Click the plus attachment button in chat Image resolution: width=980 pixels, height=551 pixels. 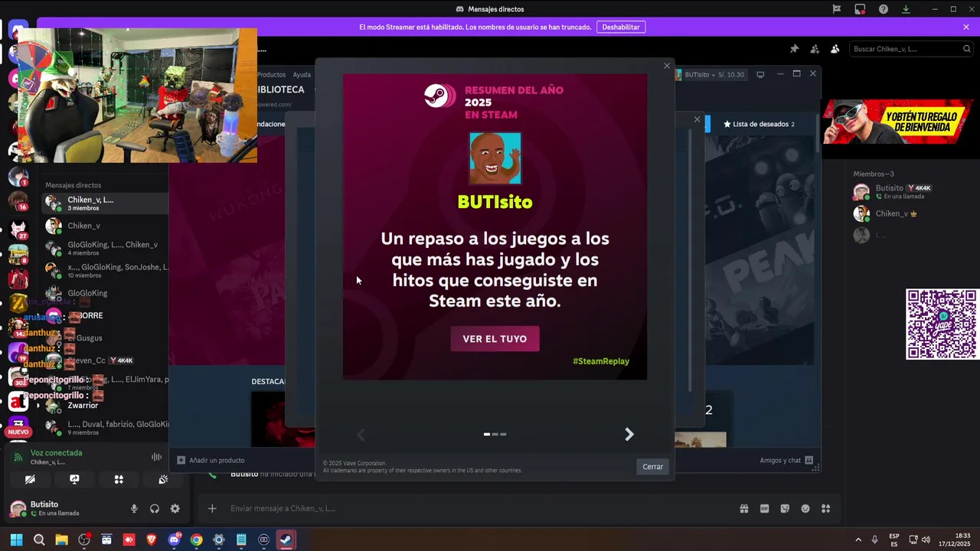tap(212, 508)
